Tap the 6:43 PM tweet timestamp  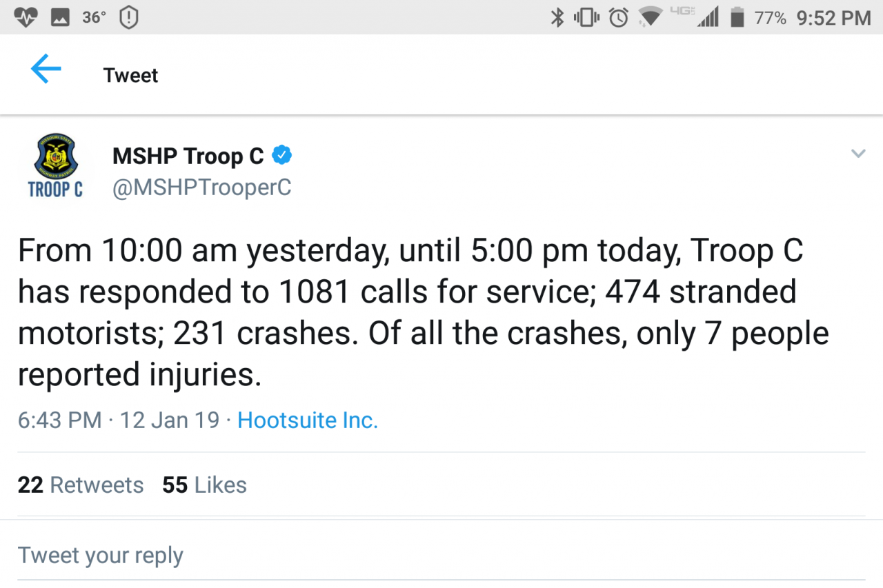(x=60, y=420)
